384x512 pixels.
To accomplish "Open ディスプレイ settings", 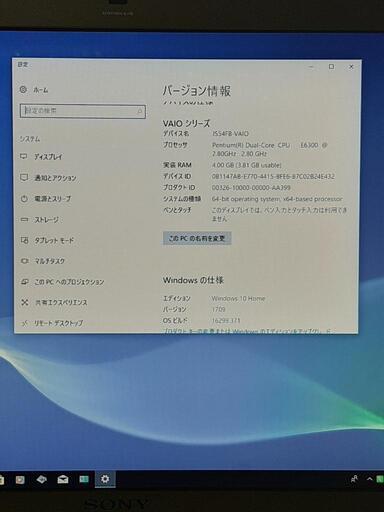I will coord(48,157).
